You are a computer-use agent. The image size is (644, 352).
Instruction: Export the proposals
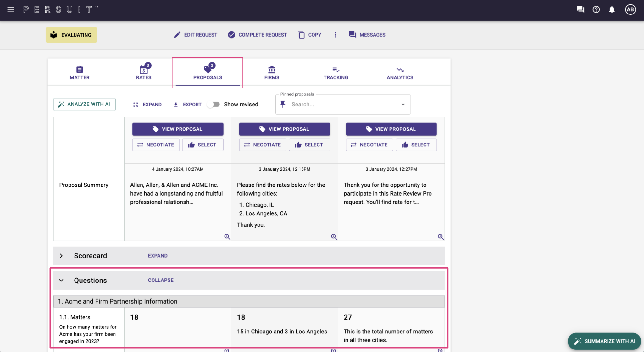click(x=187, y=105)
